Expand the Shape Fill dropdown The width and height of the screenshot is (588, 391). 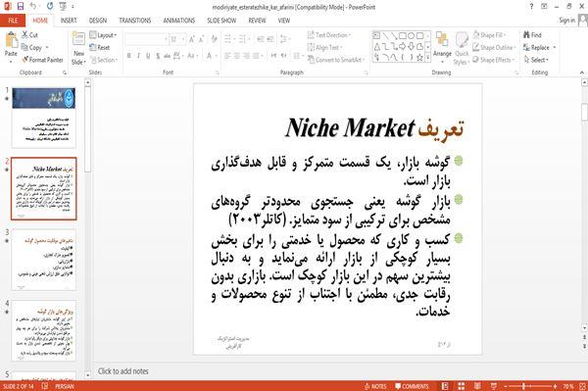click(489, 35)
